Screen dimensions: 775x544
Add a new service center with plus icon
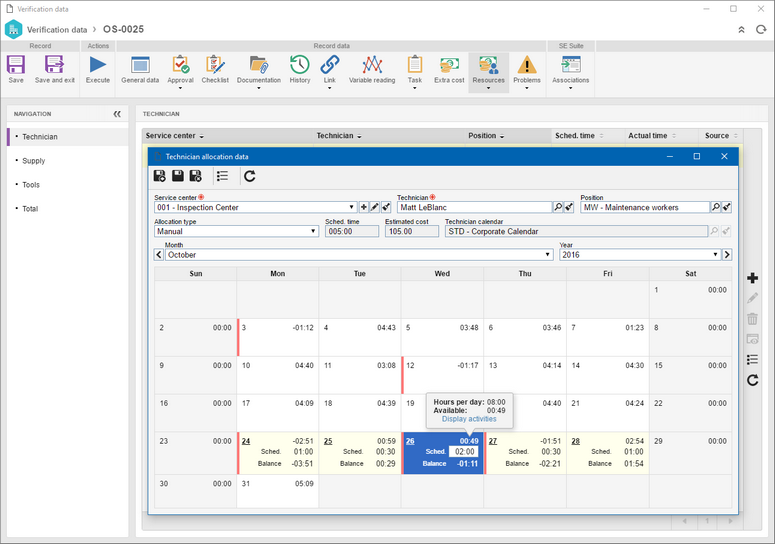363,208
